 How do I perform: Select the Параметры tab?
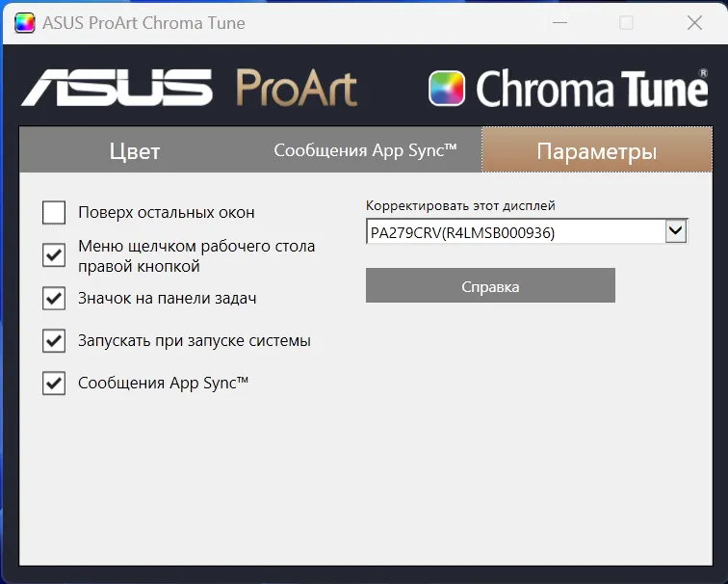[x=596, y=151]
